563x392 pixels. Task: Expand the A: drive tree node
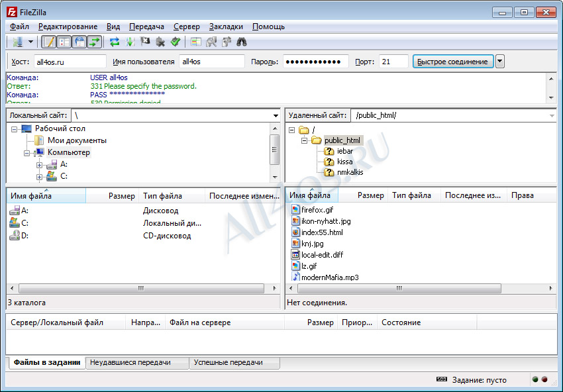39,165
